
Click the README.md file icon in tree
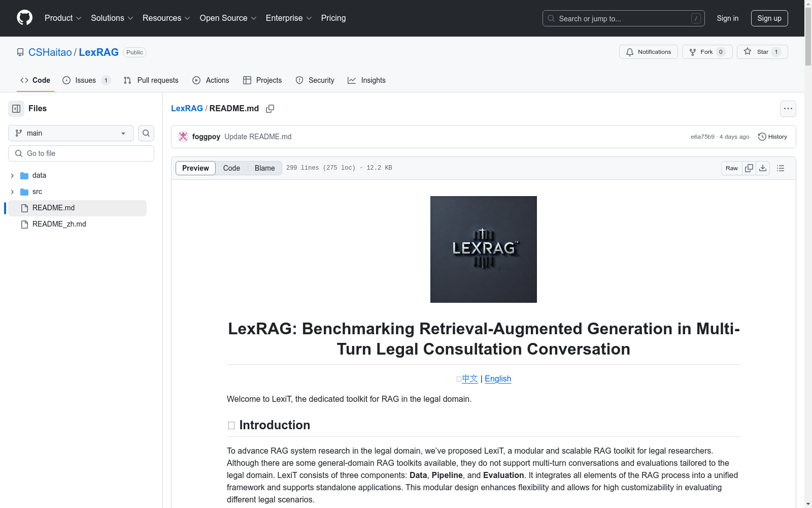(24, 208)
